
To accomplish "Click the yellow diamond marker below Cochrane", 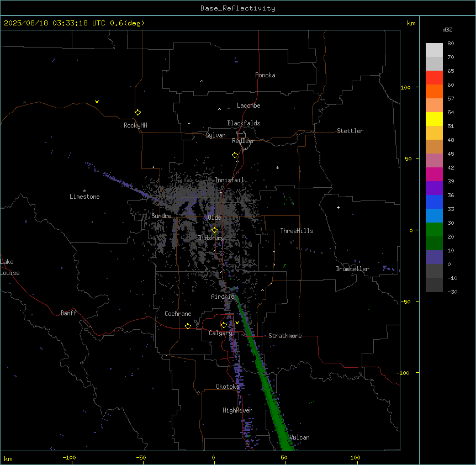I will coord(188,326).
